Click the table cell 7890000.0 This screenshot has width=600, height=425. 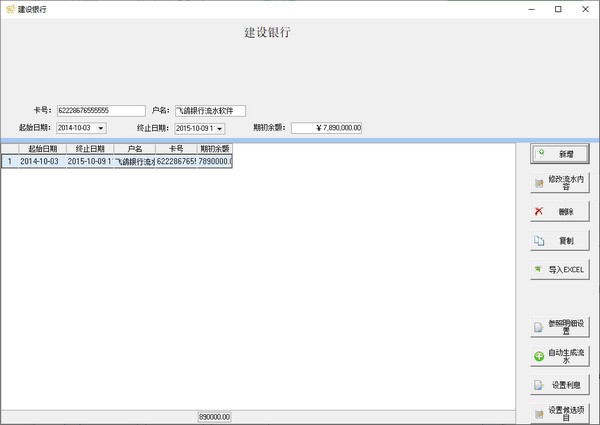pos(215,161)
